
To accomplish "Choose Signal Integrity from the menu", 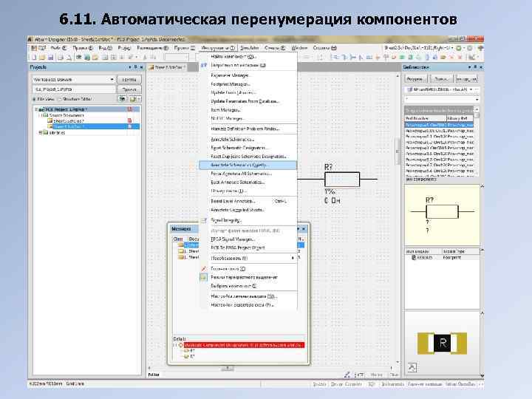I will coord(226,220).
